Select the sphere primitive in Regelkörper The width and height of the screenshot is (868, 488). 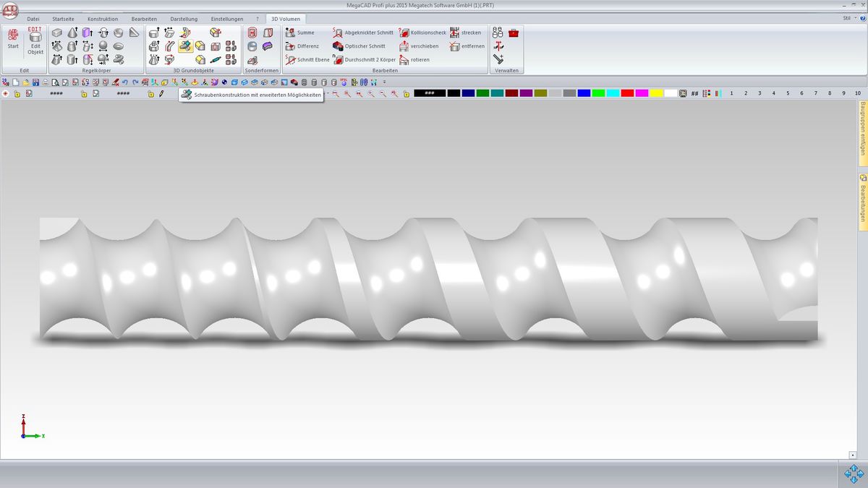tap(103, 46)
